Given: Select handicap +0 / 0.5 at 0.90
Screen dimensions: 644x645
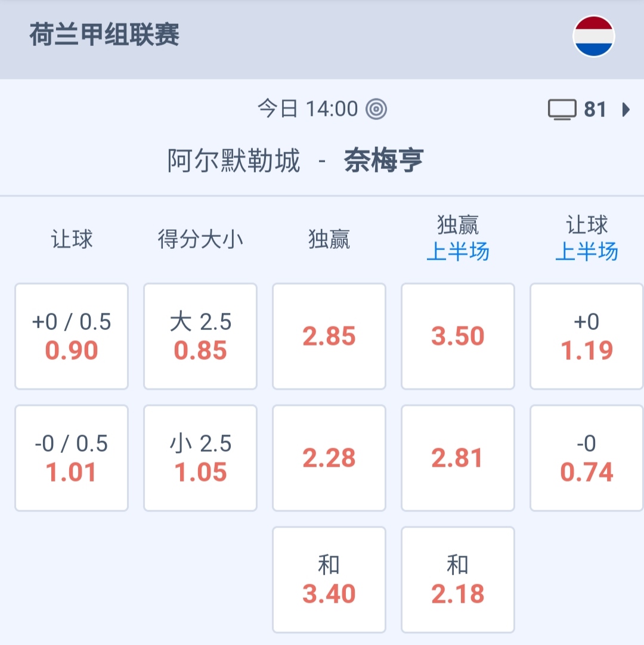Looking at the screenshot, I should pyautogui.click(x=72, y=337).
